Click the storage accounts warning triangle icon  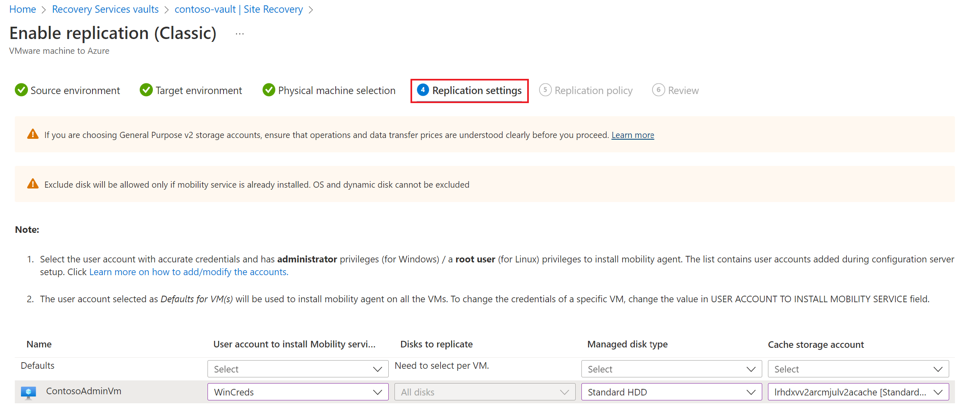(33, 134)
